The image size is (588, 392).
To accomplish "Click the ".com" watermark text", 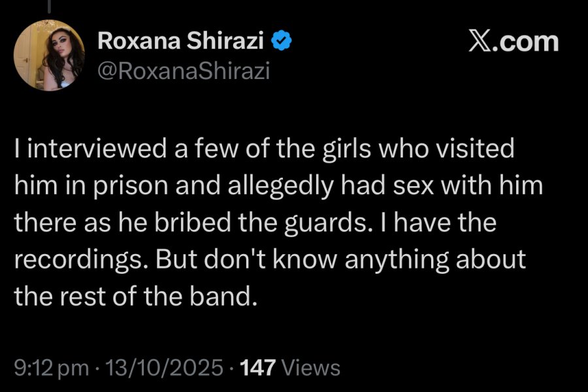I will pos(528,41).
